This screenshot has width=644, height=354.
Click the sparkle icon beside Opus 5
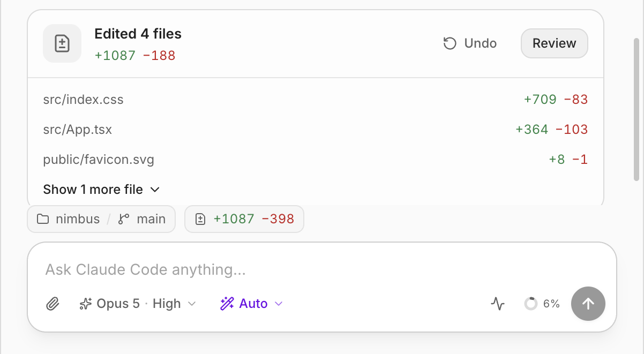click(85, 304)
